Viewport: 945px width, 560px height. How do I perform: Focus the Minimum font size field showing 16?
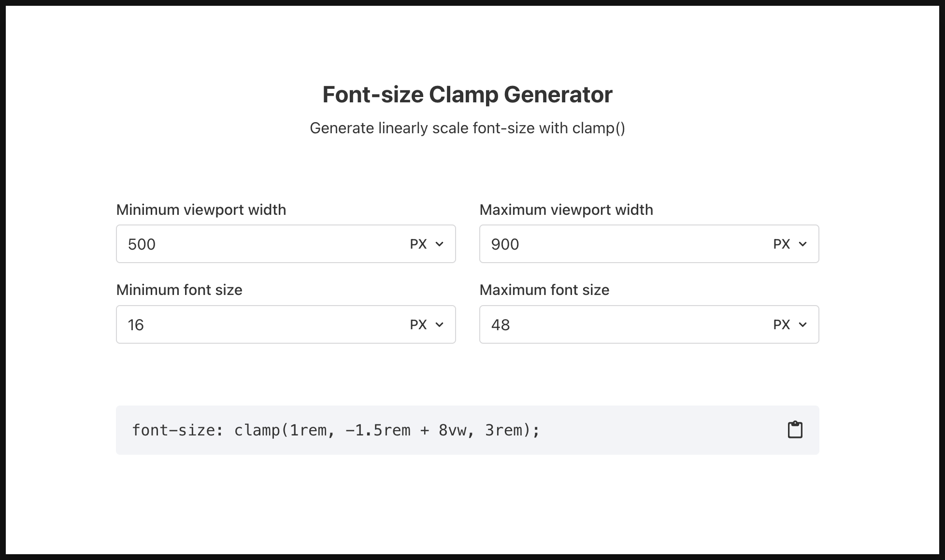256,325
